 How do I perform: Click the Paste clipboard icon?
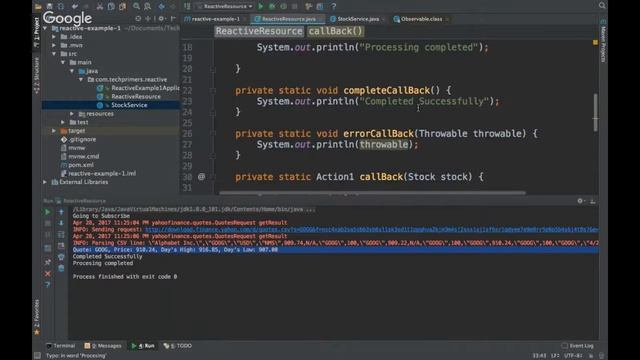tap(122, 6)
